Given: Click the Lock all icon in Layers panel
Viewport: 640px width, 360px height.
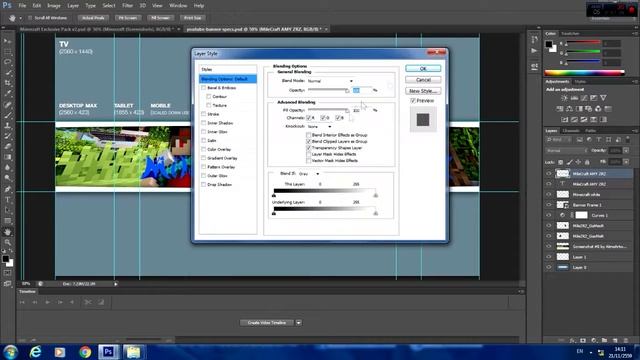Looking at the screenshot, I should [x=587, y=162].
